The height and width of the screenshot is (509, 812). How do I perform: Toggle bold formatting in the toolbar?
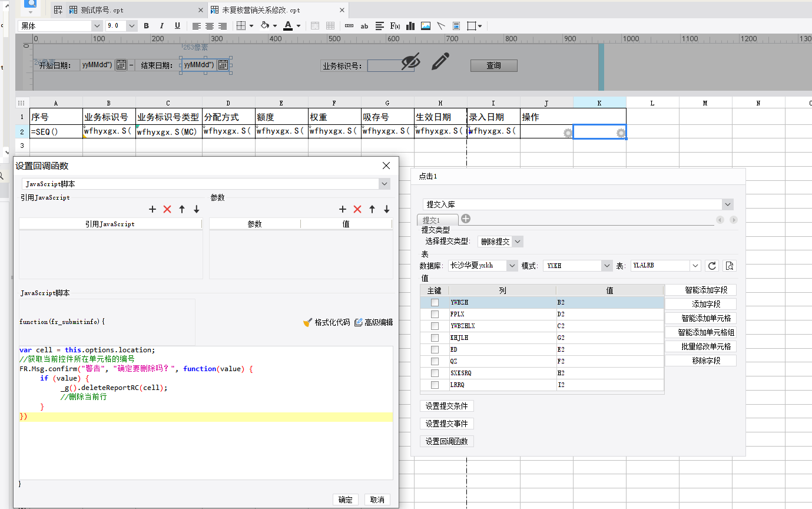click(x=147, y=26)
